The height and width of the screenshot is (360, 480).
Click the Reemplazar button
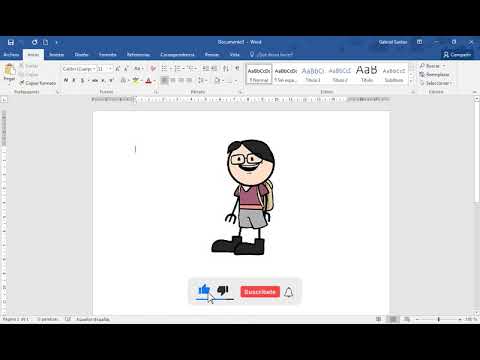click(x=435, y=74)
